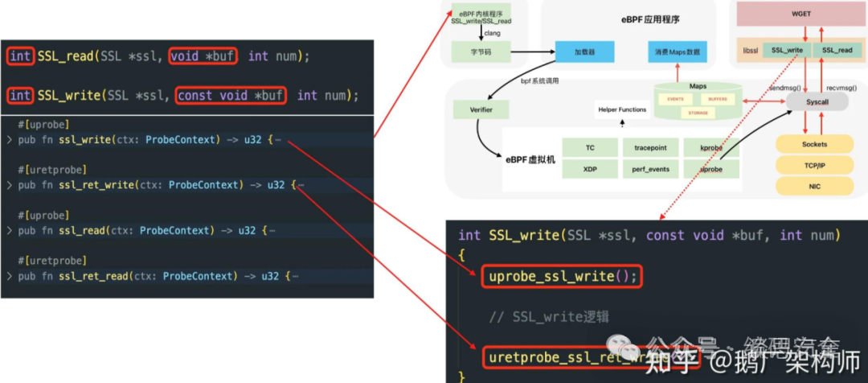The height and width of the screenshot is (383, 868).
Task: Click the Helper Functions label box
Action: click(x=622, y=109)
